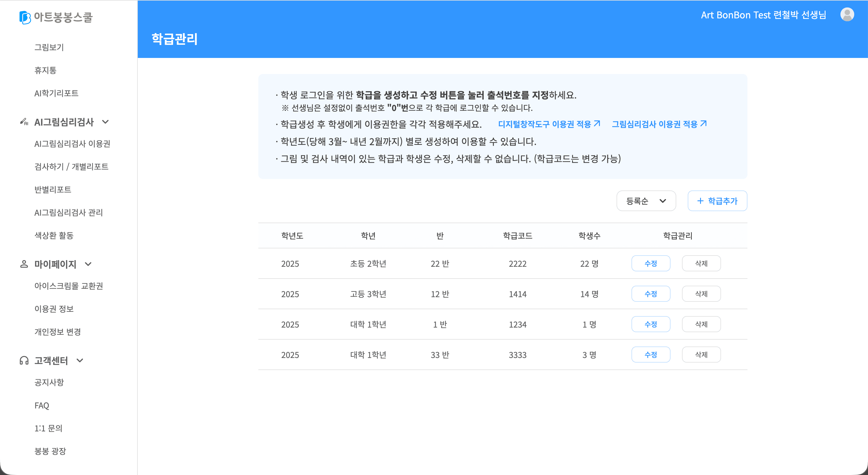Click arrow icon beside 그림심리검사 이용권 적용
Screen dimensions: 868x475
[x=704, y=124]
